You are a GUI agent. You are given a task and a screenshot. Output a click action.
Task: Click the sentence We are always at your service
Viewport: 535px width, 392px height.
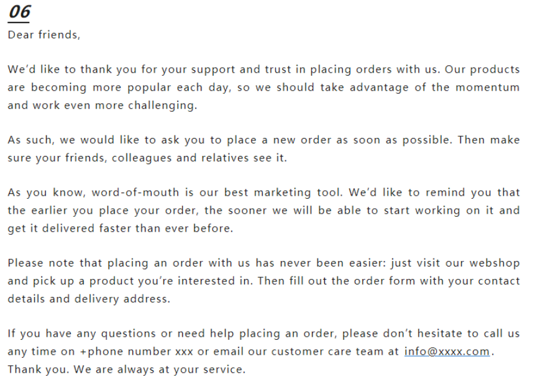tap(159, 370)
